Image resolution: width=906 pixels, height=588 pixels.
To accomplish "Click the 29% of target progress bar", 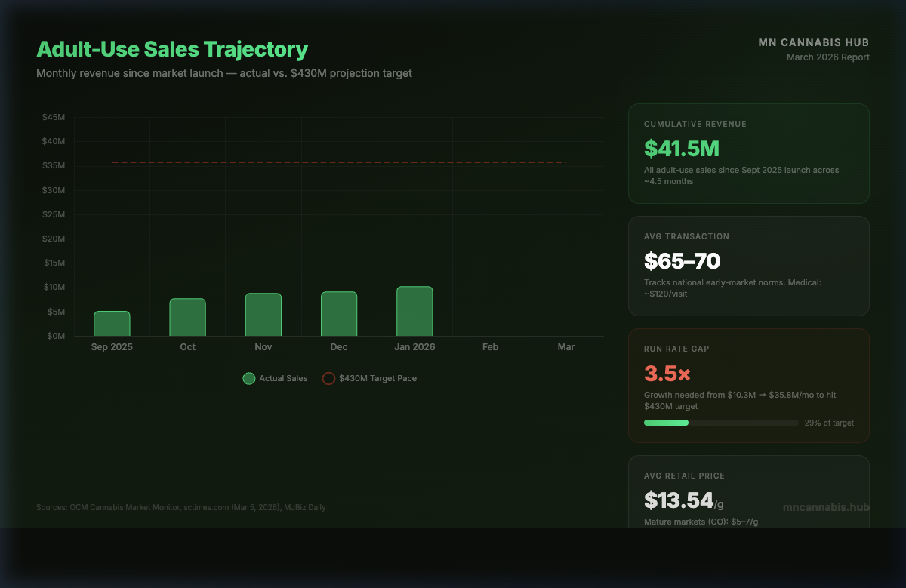I will coord(721,423).
